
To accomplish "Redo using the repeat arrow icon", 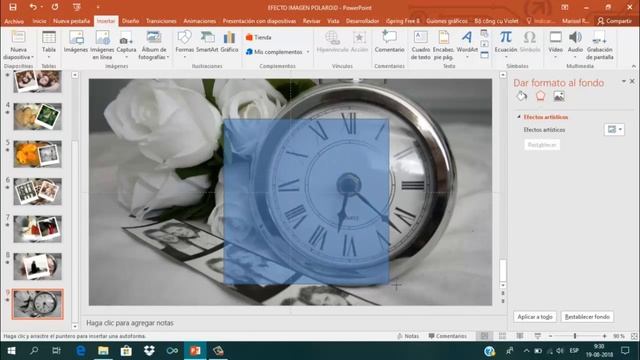I will [55, 7].
